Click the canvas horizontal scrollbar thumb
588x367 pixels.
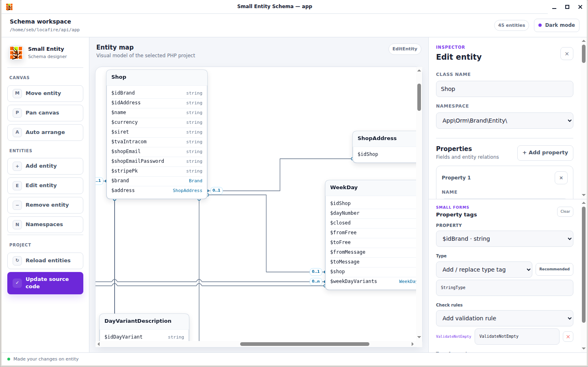[x=305, y=344]
